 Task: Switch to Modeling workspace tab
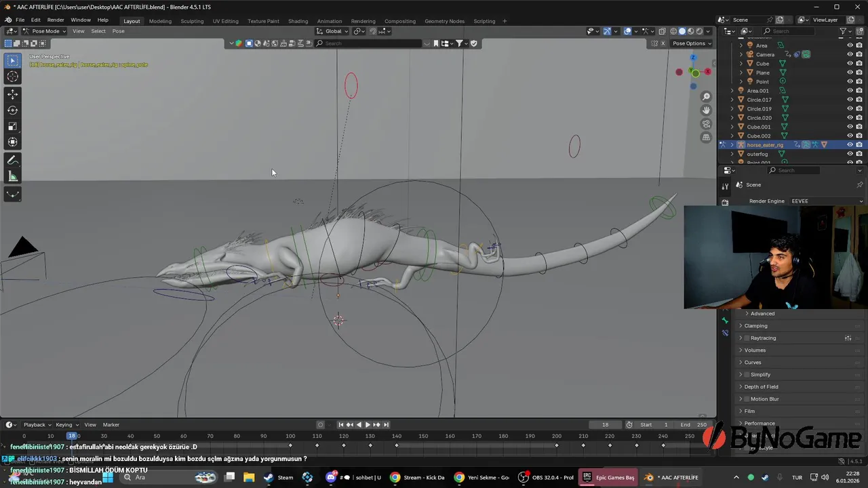160,21
